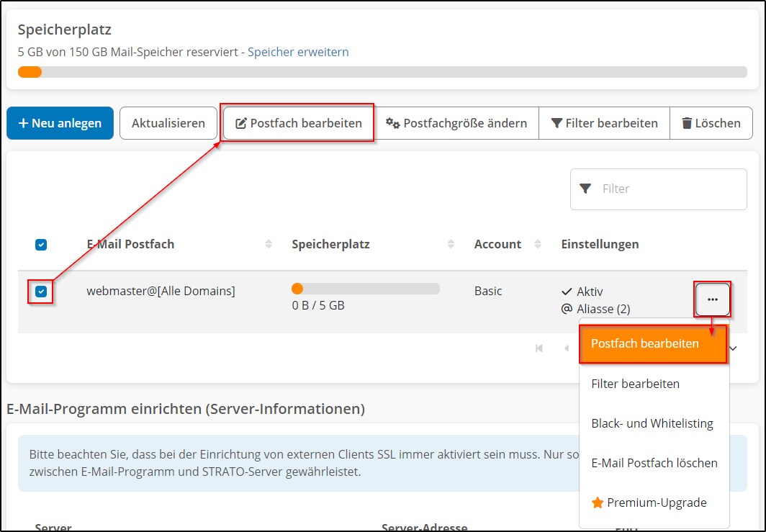Uncheck the webmaster mailbox row checkbox
The image size is (766, 532).
point(41,292)
